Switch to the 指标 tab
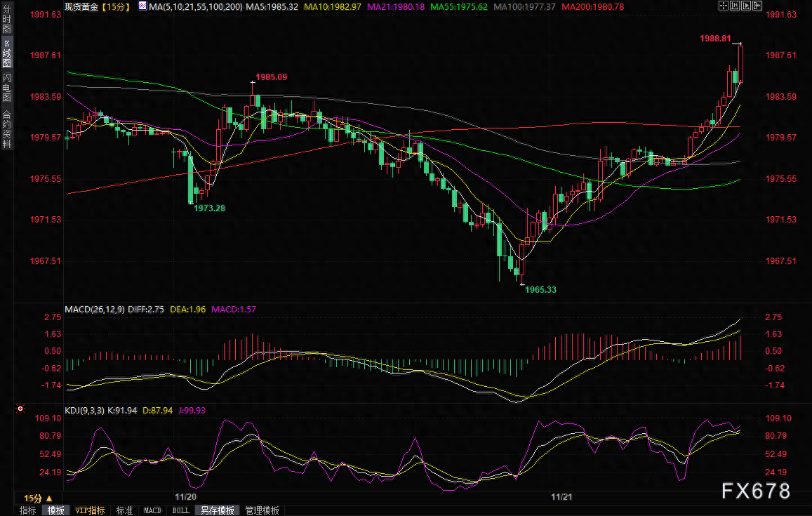 (x=27, y=510)
